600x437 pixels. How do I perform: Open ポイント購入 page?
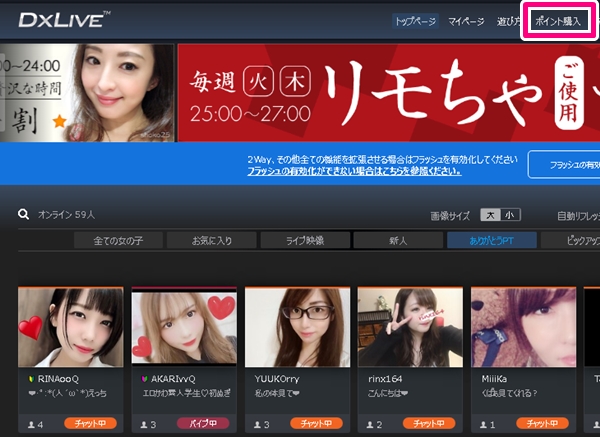point(558,21)
